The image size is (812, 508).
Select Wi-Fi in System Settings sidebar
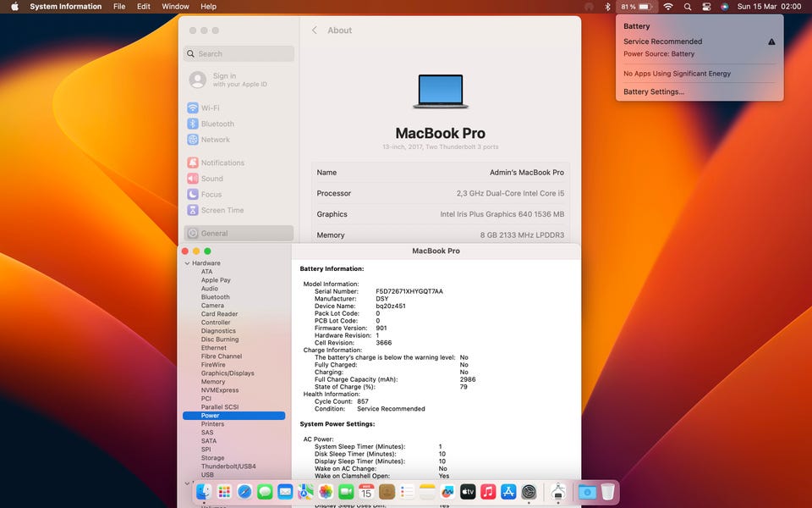click(210, 108)
